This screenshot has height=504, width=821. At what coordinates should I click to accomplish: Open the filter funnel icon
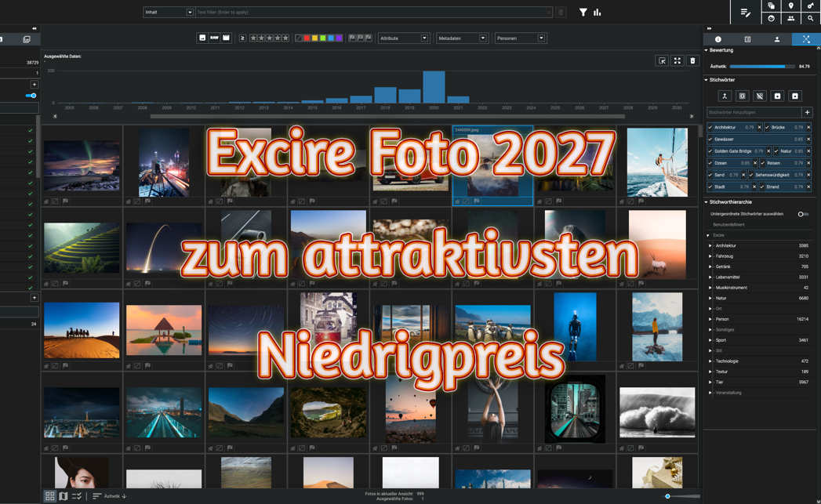tap(583, 12)
